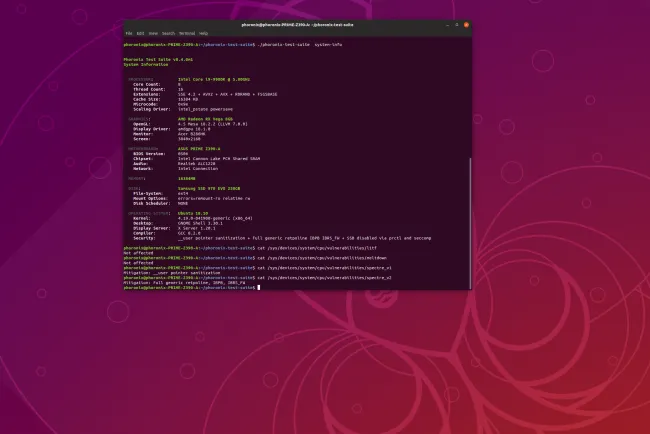Click the 'Microcode:' label
Screen dimensions: 650x434
[x=145, y=104]
